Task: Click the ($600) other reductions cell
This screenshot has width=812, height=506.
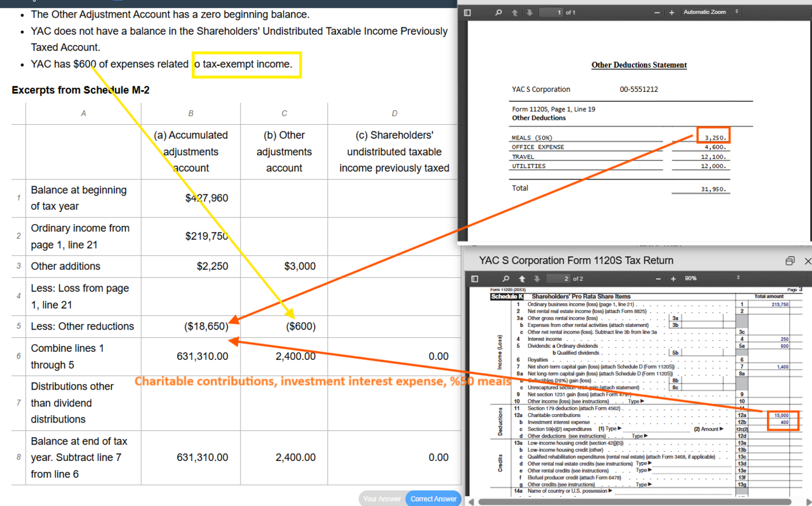Action: click(x=284, y=326)
